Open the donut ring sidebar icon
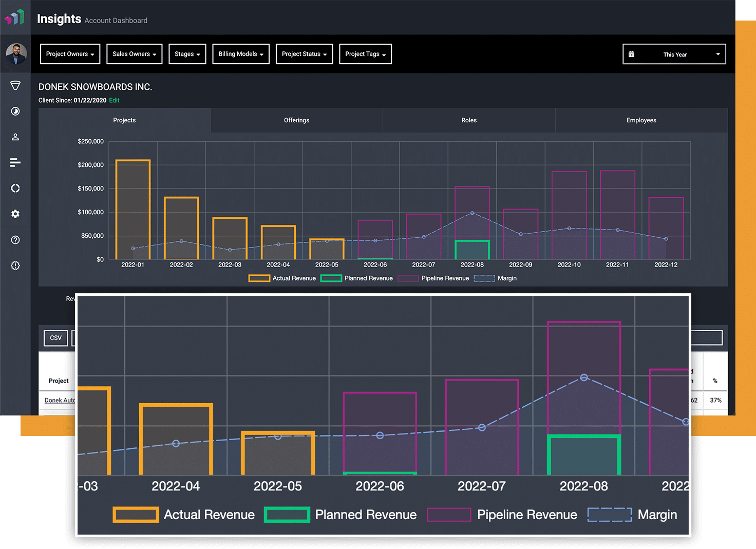 (15, 188)
